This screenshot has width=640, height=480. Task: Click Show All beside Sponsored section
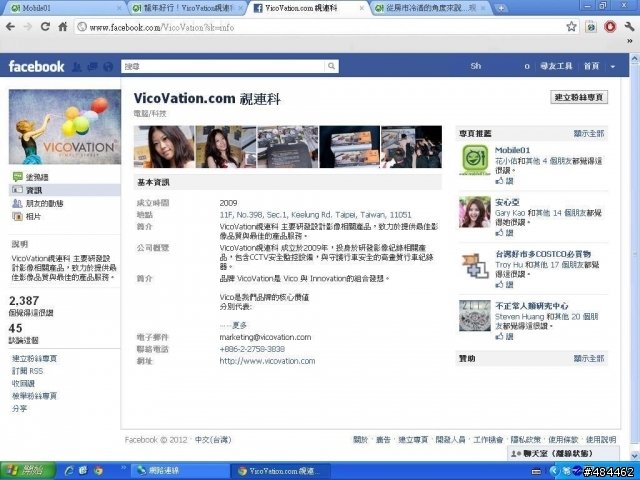tap(589, 358)
